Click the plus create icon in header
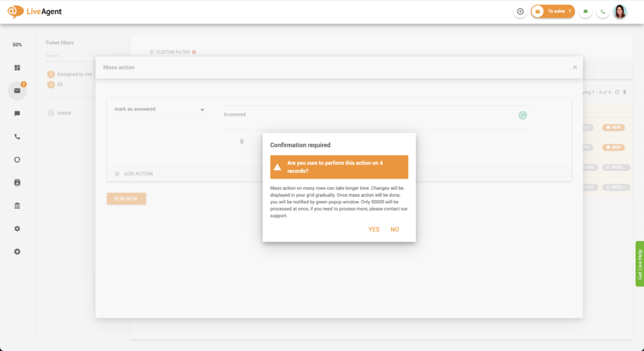The image size is (644, 351). (x=520, y=11)
